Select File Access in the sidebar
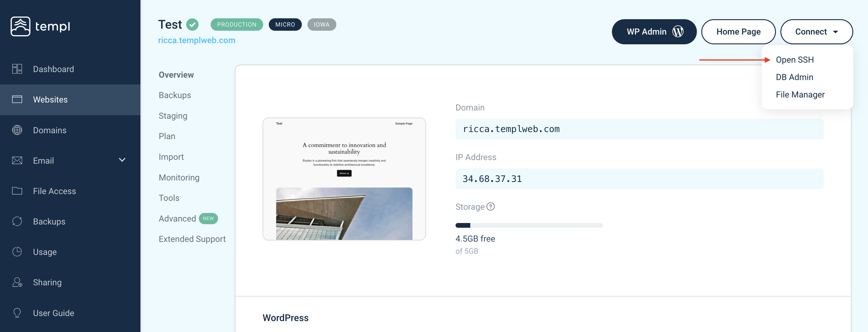868x332 pixels. point(70,191)
